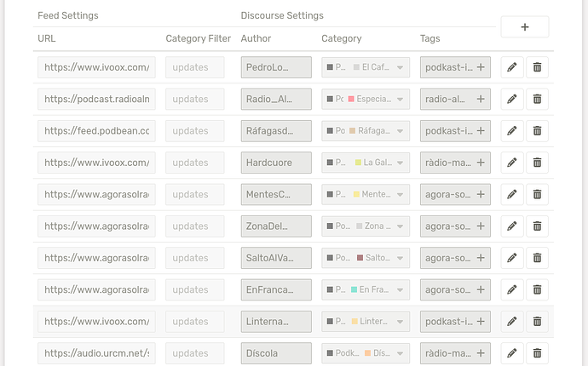This screenshot has height=366, width=588.
Task: Open the Zona category dropdown
Action: tap(366, 226)
